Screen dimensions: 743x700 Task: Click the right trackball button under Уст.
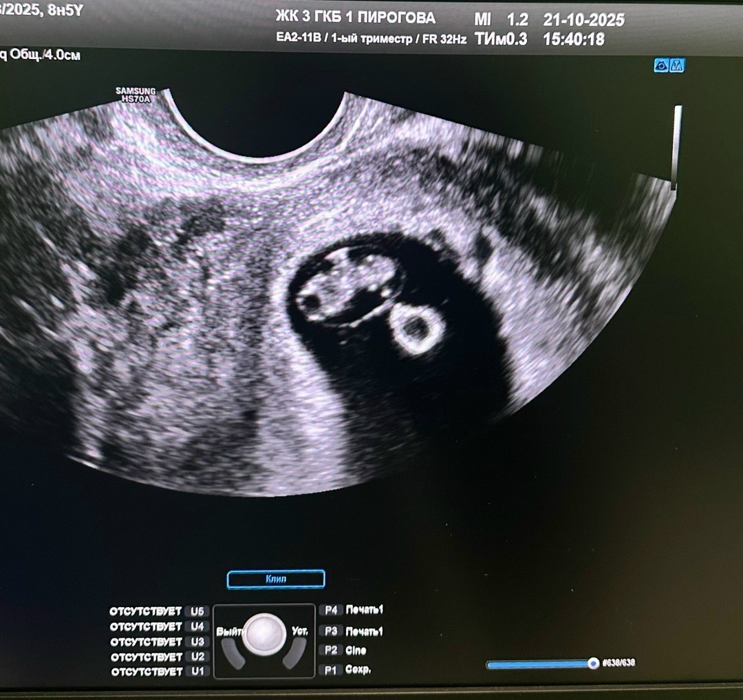[295, 654]
